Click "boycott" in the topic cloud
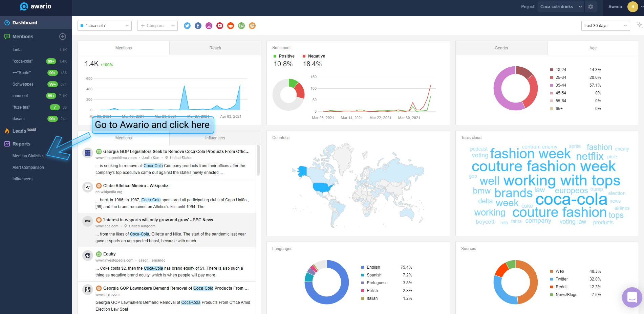644x314 pixels. point(485,222)
